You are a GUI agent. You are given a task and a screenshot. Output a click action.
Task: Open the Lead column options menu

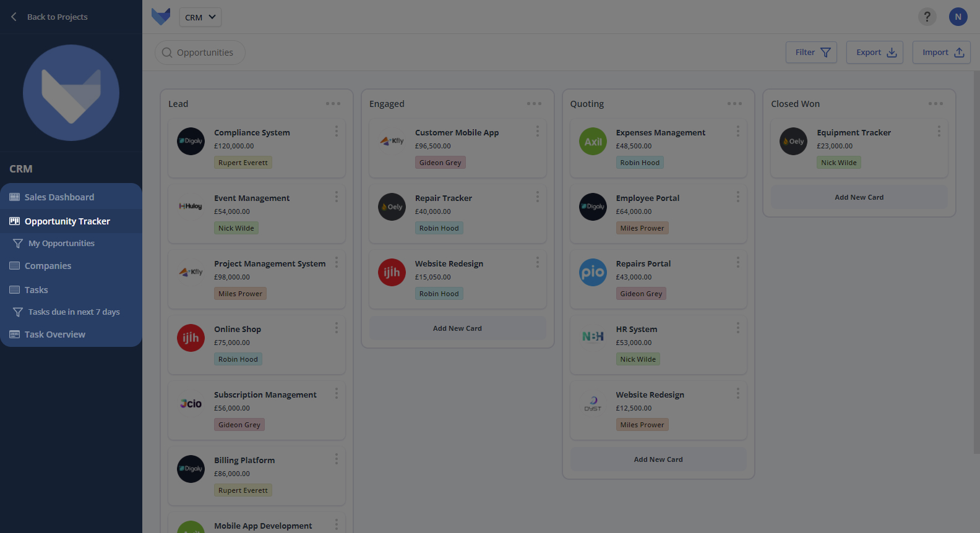pyautogui.click(x=333, y=104)
